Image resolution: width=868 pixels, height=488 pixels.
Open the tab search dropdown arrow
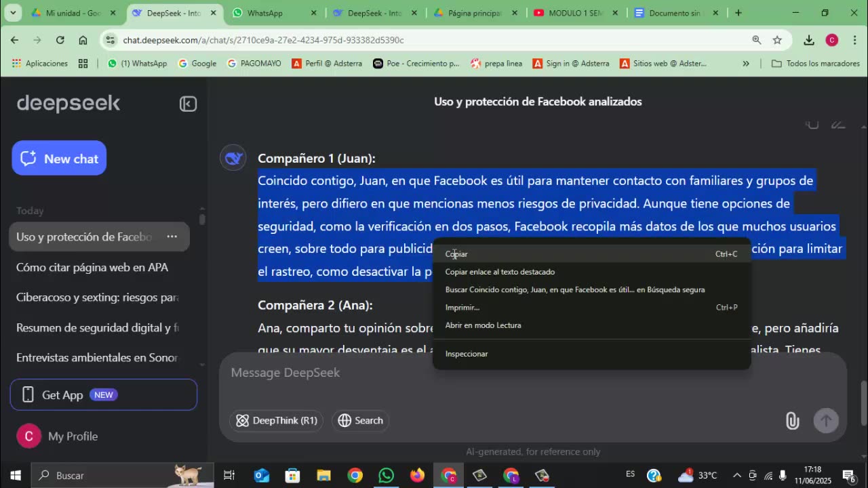tap(13, 12)
